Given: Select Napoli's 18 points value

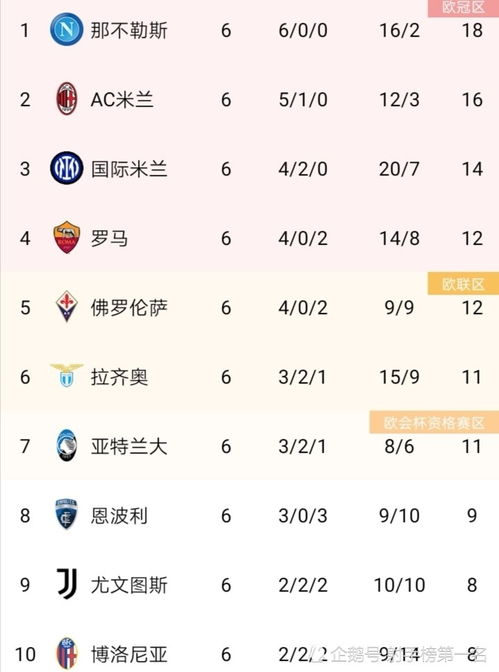Looking at the screenshot, I should click(x=472, y=30).
